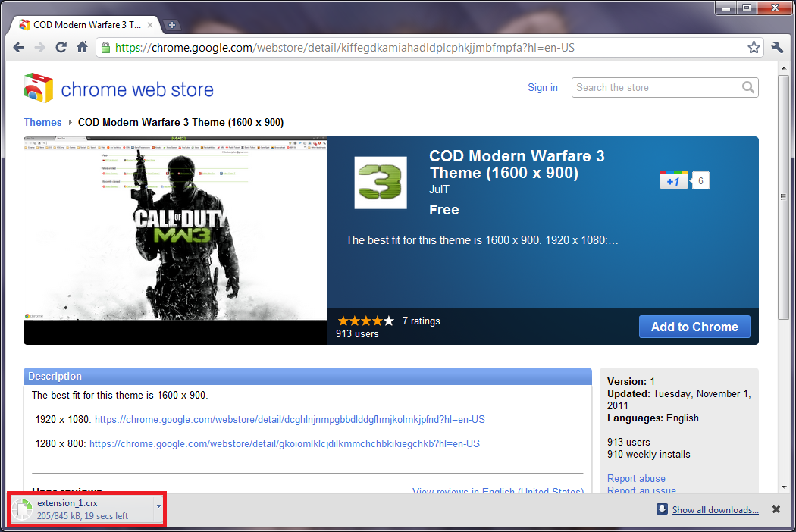796x532 pixels.
Task: Click the chrome web store title text
Action: click(137, 89)
